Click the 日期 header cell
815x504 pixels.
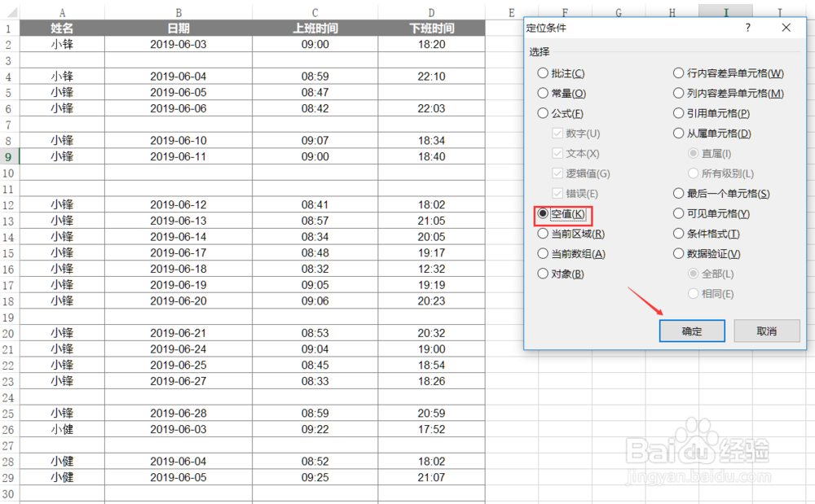click(x=178, y=28)
